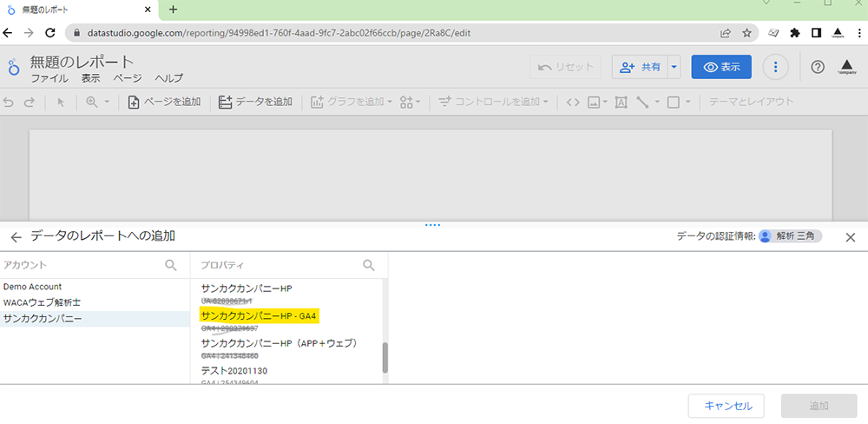Toggle the browser side panel icon

pos(816,33)
